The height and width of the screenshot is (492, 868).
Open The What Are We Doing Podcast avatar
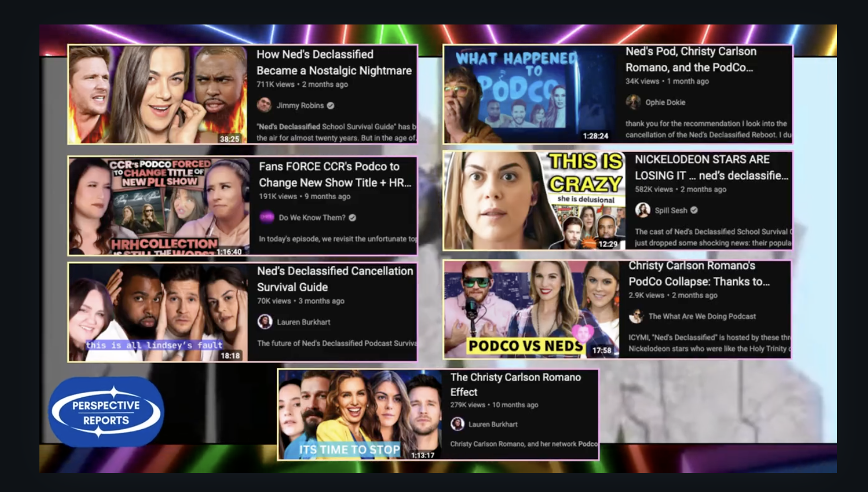(x=636, y=316)
